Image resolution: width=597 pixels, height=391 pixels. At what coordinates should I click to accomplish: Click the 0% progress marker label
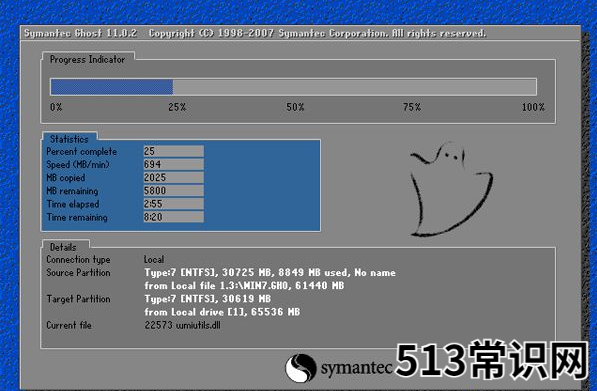[56, 107]
